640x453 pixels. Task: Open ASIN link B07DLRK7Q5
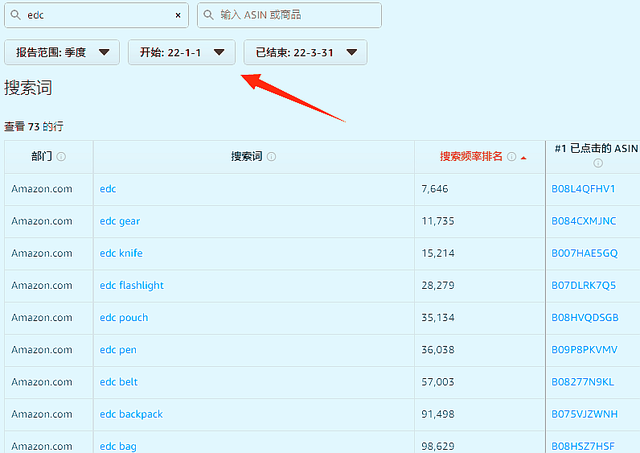[584, 285]
